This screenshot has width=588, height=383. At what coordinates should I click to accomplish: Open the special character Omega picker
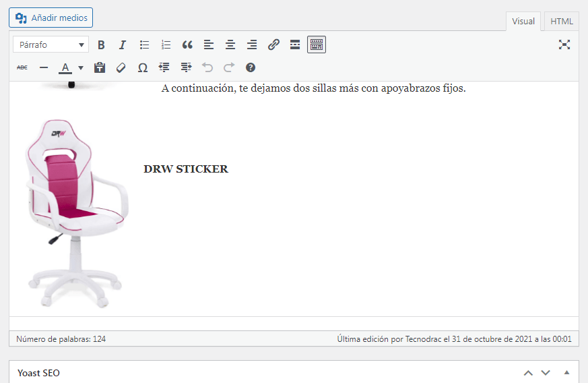[x=143, y=67]
